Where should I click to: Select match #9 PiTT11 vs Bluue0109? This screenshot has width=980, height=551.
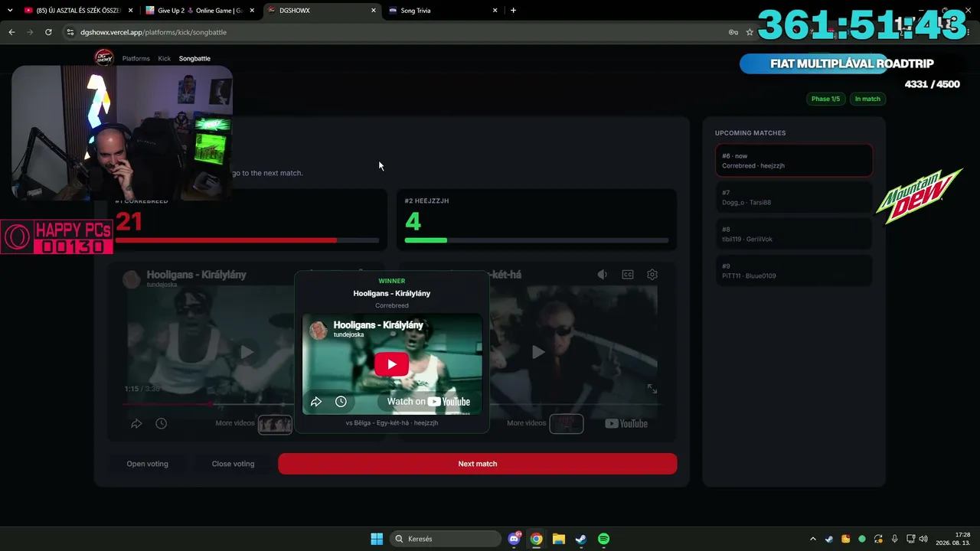794,271
